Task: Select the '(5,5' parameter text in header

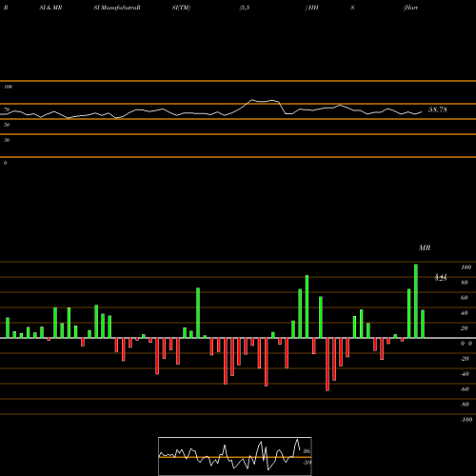Action: tap(245, 8)
